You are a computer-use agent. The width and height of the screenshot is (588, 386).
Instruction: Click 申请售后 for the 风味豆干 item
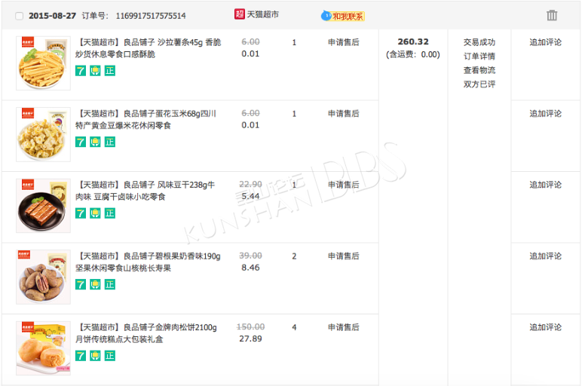point(344,185)
